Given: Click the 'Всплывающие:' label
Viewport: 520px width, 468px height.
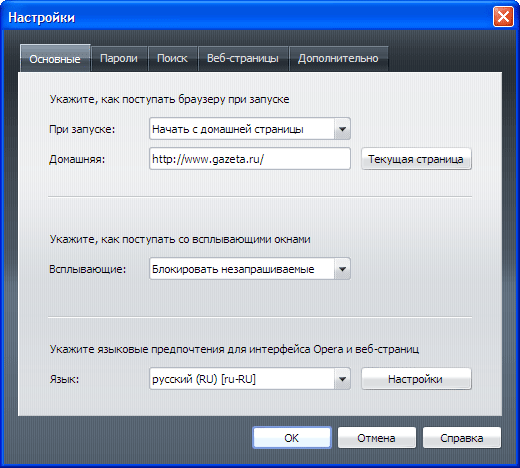Looking at the screenshot, I should (x=88, y=269).
